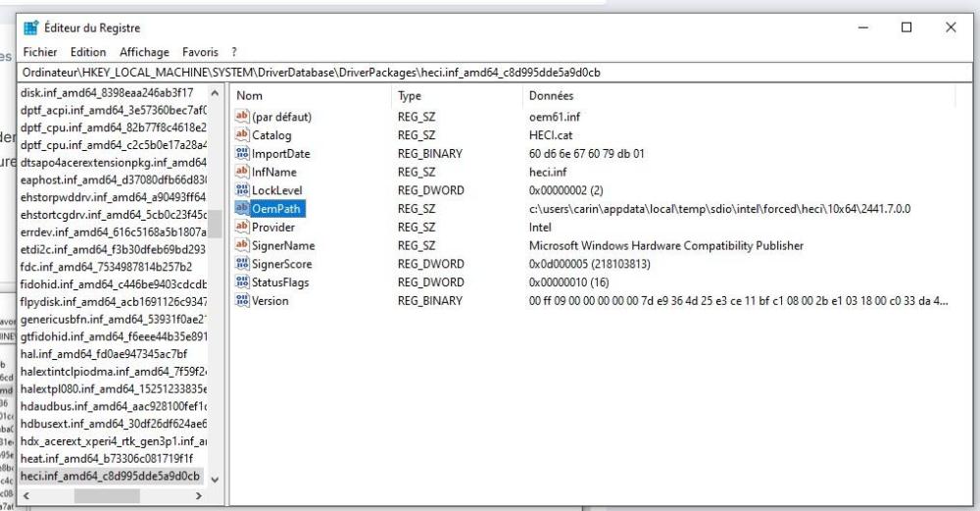The image size is (980, 511).
Task: Open the Fichier menu
Action: click(x=40, y=52)
